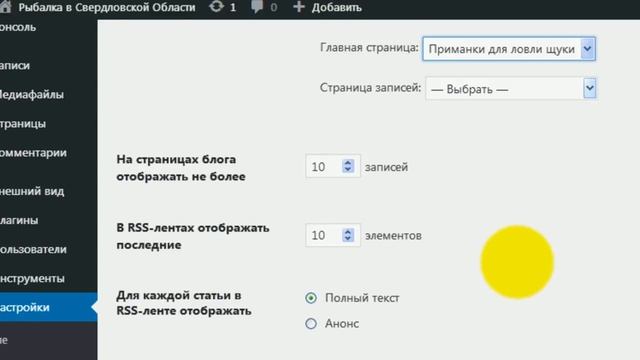The image size is (640, 360).
Task: Click arrow of Приманки для ловли щуки select
Action: click(x=588, y=49)
